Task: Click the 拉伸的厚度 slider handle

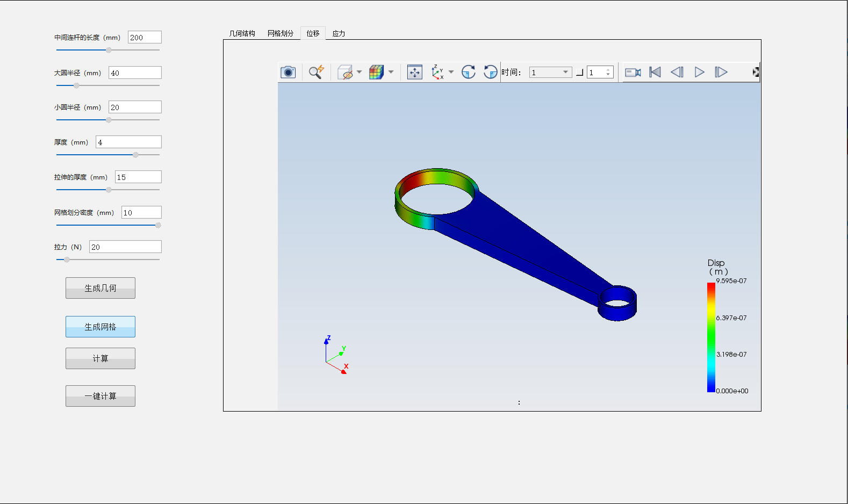Action: (109, 190)
